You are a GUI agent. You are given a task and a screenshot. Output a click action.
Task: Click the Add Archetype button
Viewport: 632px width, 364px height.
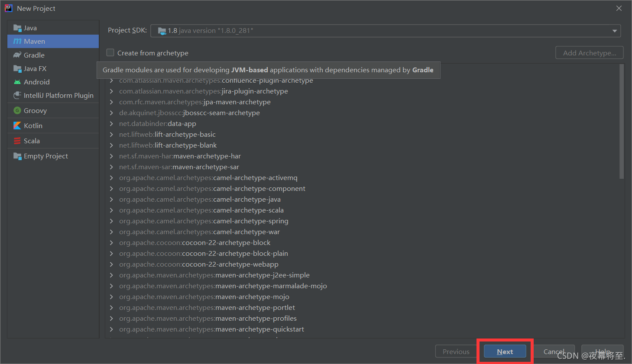click(x=590, y=53)
